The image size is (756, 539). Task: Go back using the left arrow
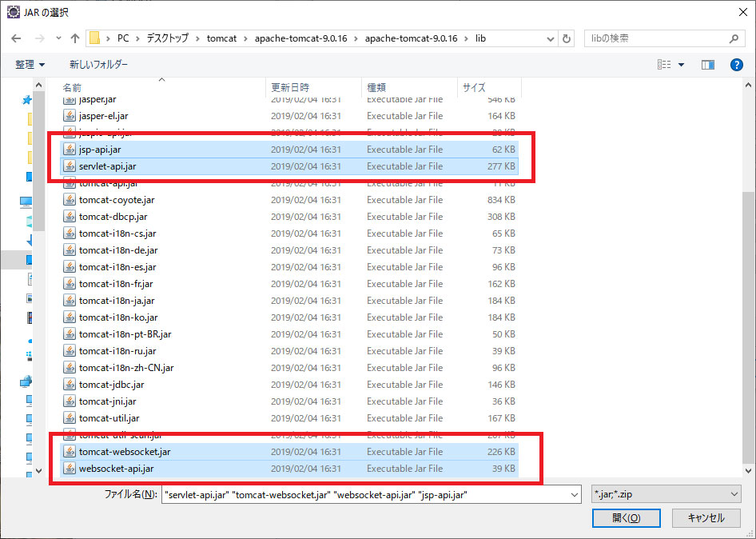point(17,38)
